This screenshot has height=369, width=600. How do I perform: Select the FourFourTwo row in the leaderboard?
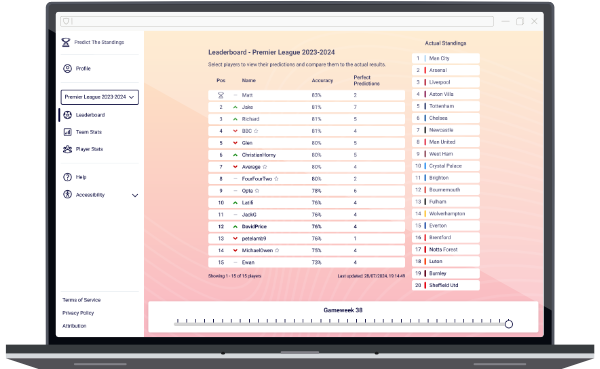307,179
